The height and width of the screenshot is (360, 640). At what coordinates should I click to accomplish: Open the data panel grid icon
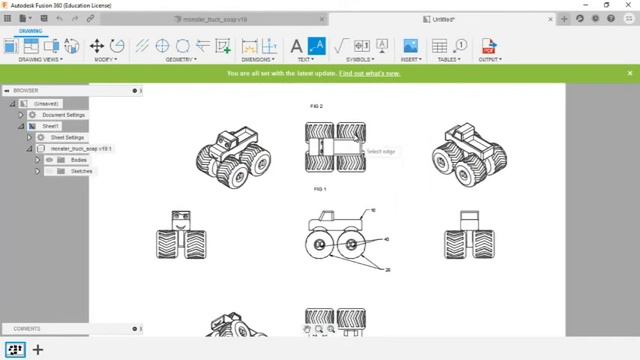pyautogui.click(x=7, y=18)
